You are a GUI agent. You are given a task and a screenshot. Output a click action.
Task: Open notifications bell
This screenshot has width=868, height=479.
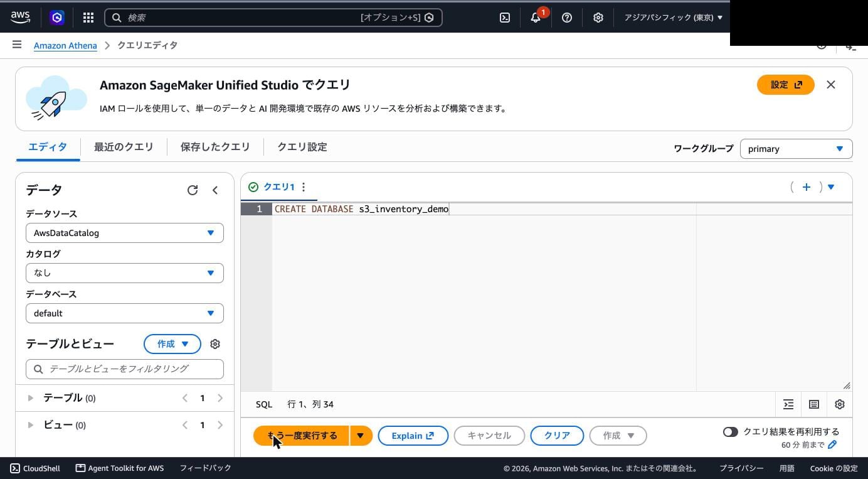pos(536,18)
